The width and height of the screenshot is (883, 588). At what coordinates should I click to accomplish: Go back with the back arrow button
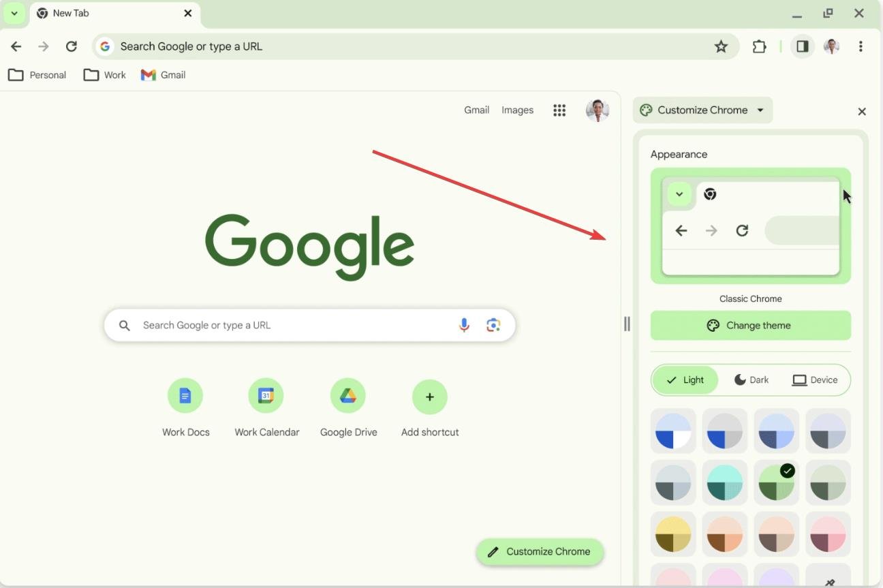click(16, 46)
